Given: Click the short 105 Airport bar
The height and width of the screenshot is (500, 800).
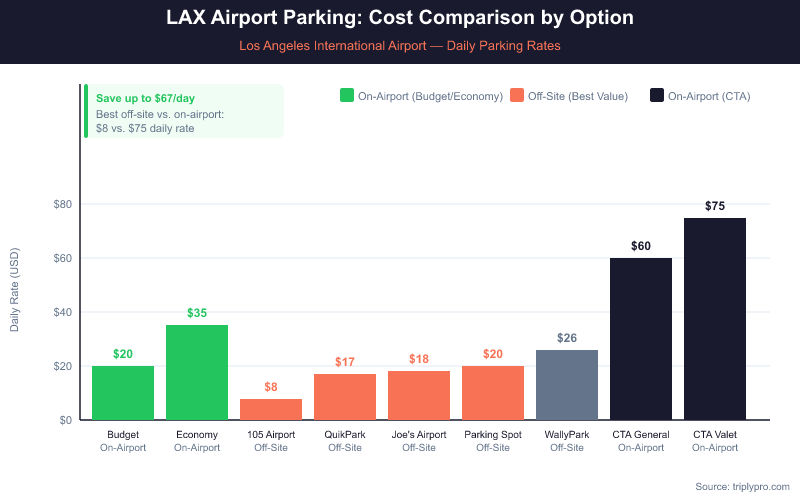Looking at the screenshot, I should [271, 409].
